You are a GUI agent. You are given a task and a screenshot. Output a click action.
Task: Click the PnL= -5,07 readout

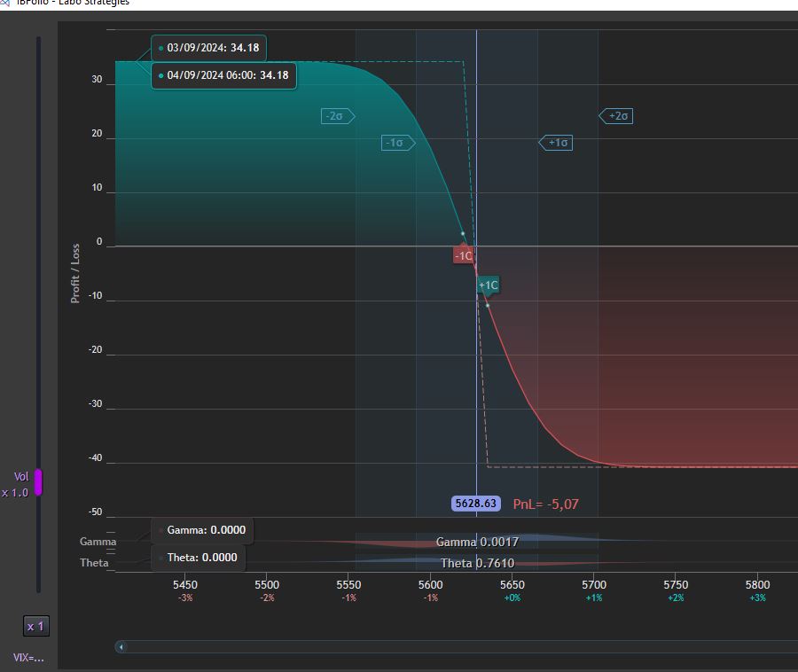tap(545, 504)
